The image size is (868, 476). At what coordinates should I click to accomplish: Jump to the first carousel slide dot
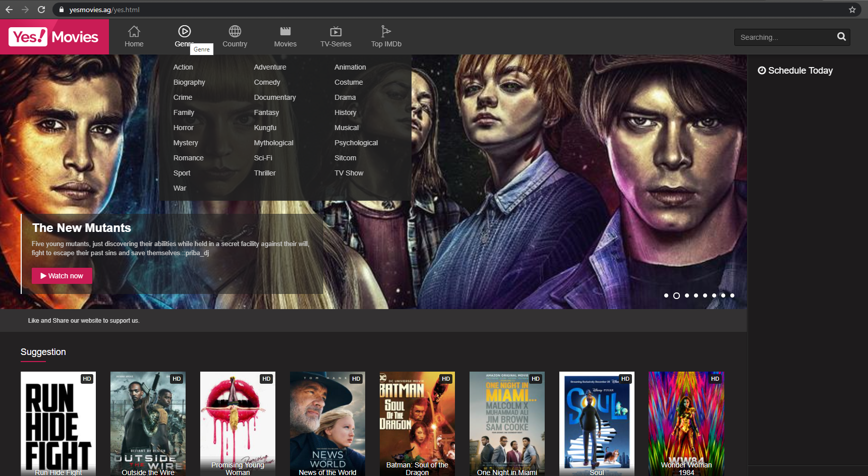(666, 295)
